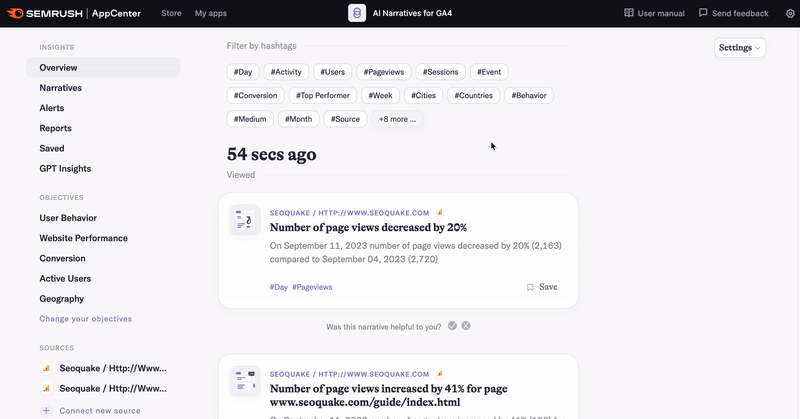The image size is (800, 419).
Task: Click the Semrush flame logo
Action: [15, 13]
